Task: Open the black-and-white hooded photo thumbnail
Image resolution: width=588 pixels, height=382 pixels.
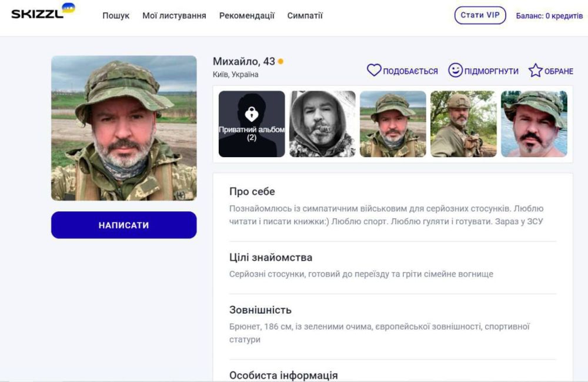Action: (x=322, y=124)
